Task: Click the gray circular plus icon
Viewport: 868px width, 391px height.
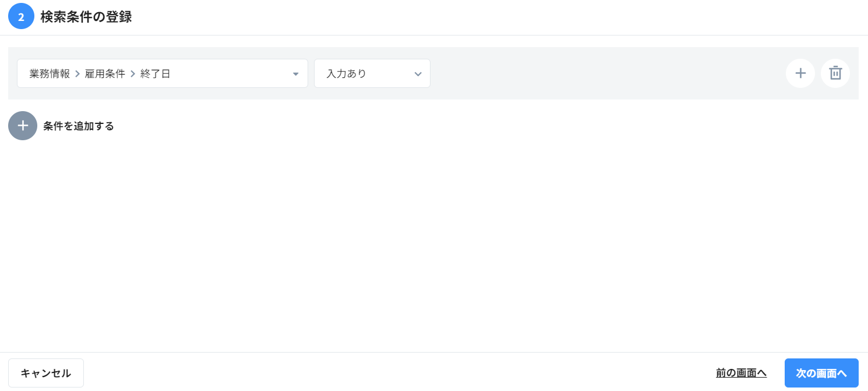Action: [23, 126]
